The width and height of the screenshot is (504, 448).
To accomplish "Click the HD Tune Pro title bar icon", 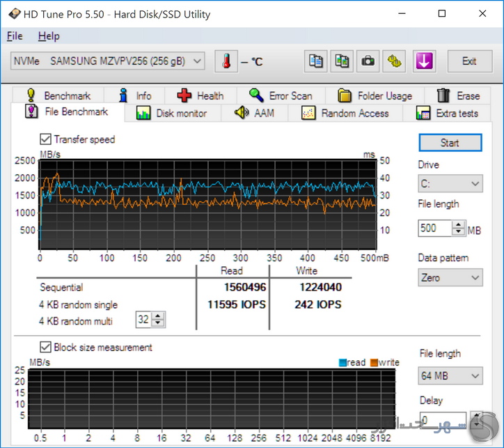I will pos(14,14).
